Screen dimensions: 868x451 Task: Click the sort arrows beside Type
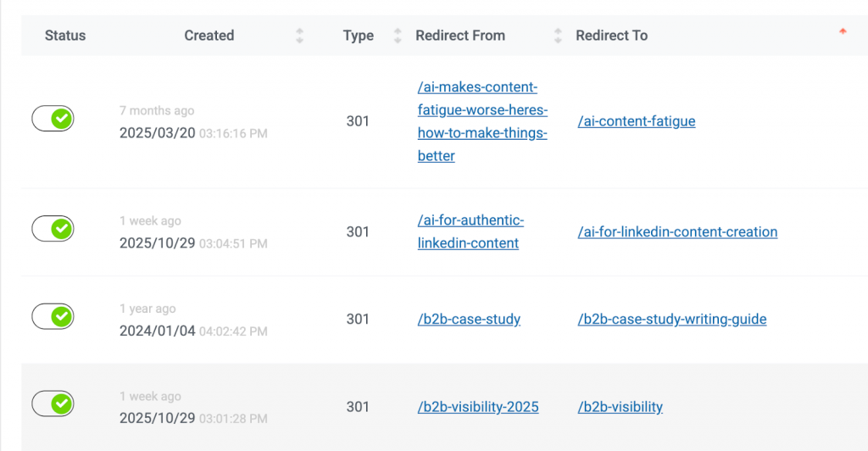coord(398,36)
